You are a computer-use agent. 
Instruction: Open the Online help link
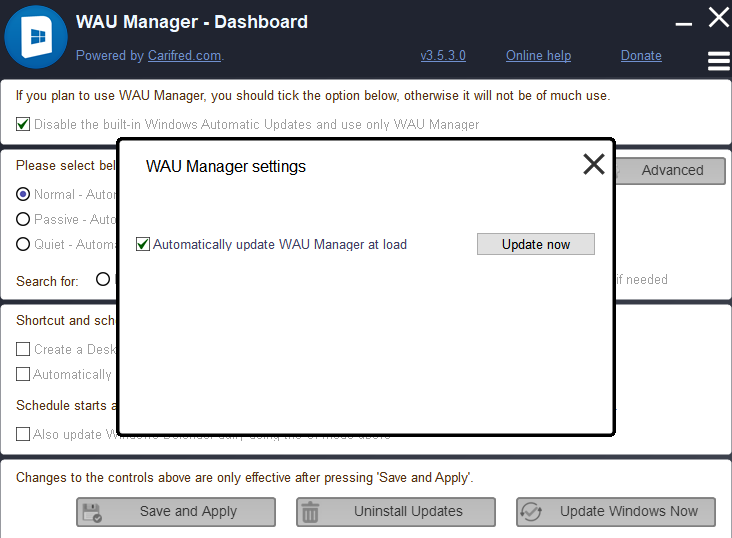click(538, 56)
